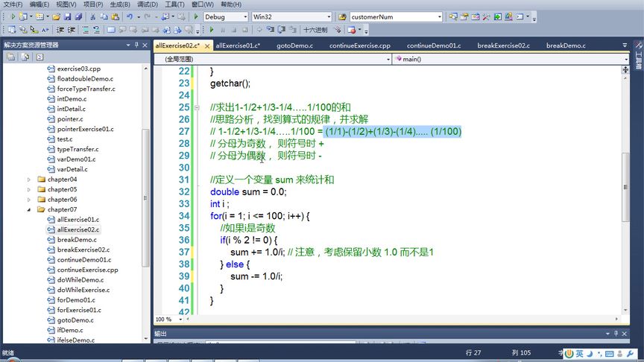Click the Toolbox hammer-wrench icon in top toolbar
Screen dimensions: 644x362
pos(486,17)
